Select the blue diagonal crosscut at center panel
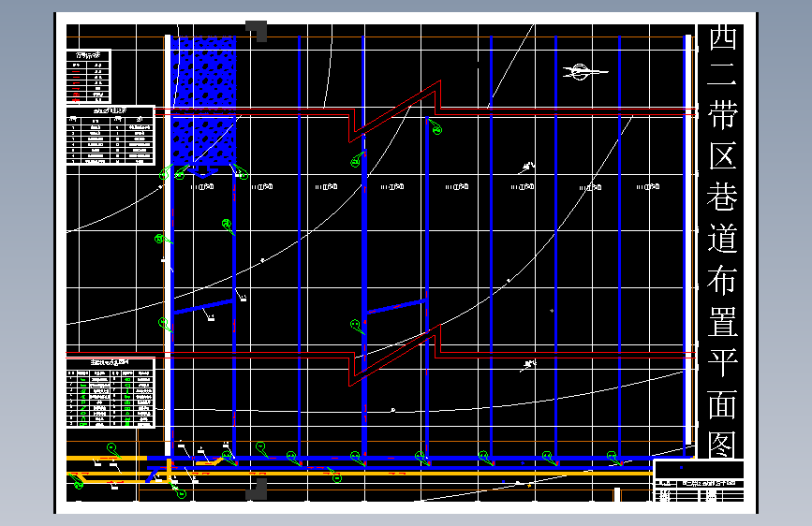Viewport: 812px width, 526px height. [397, 306]
